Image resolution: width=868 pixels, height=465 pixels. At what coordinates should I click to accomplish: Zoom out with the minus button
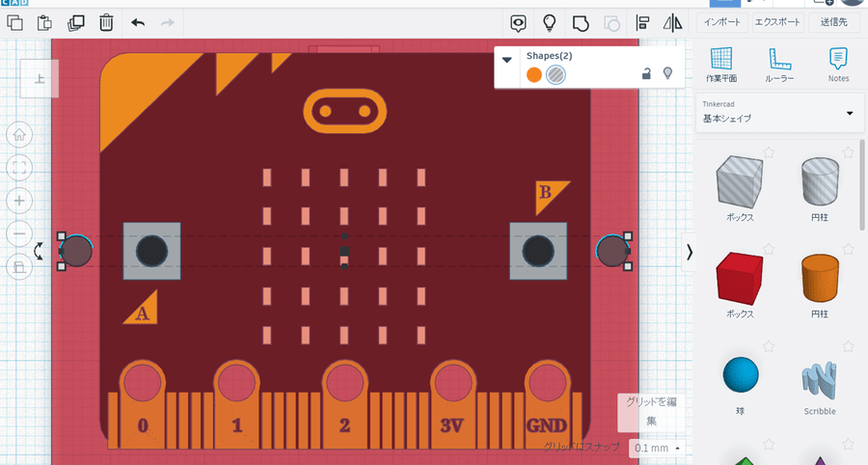tap(19, 233)
